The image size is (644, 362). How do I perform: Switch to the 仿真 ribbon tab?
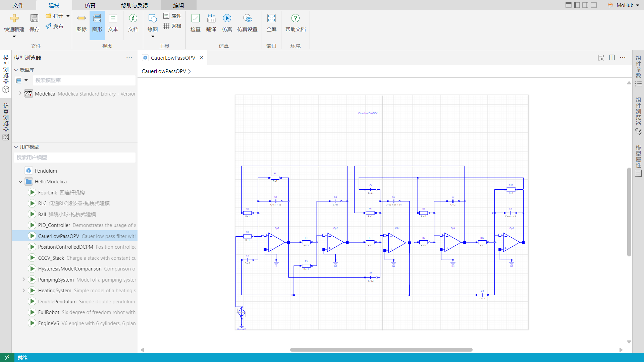[x=90, y=5]
